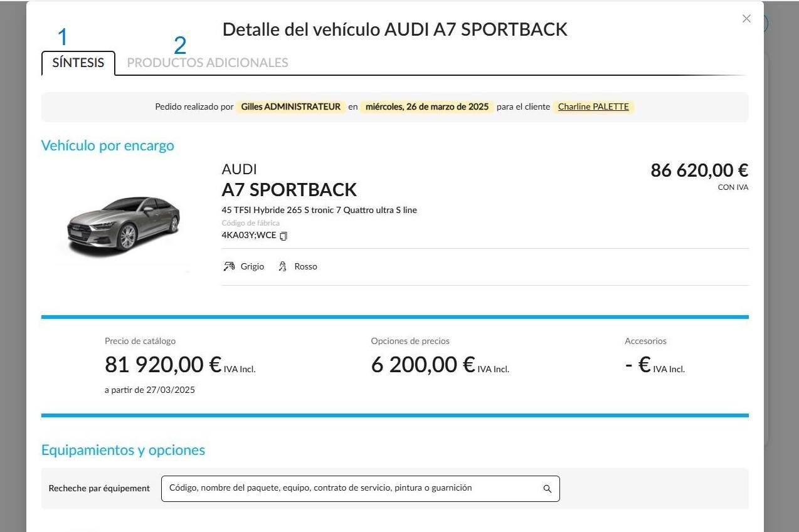Click the Gilles ADMINISTRATEUR name tag
The height and width of the screenshot is (532, 799).
[x=291, y=107]
